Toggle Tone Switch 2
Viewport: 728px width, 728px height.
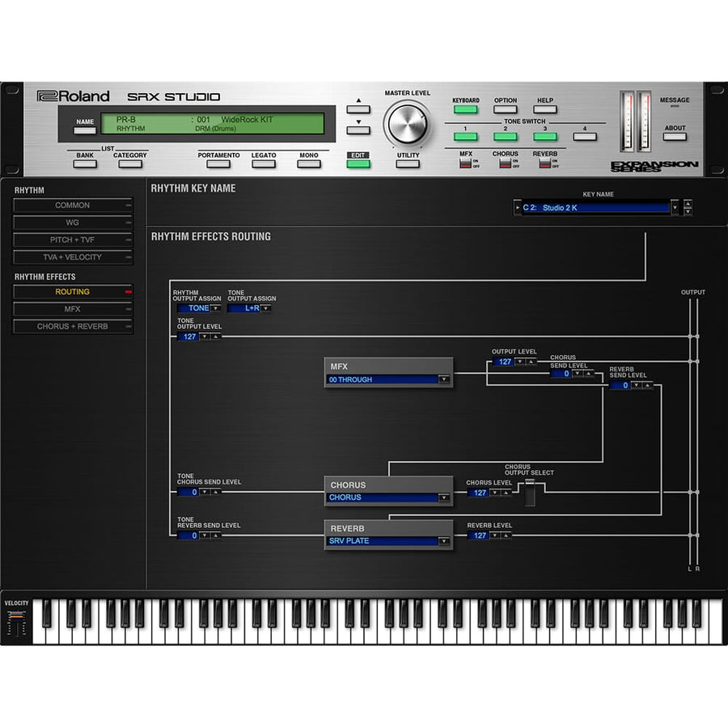[x=505, y=137]
